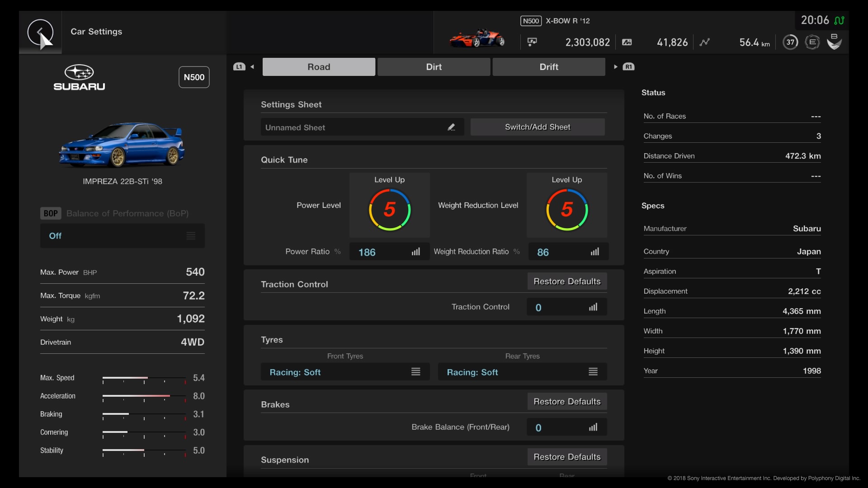Click the Stability 5.0 rating bar

click(144, 450)
